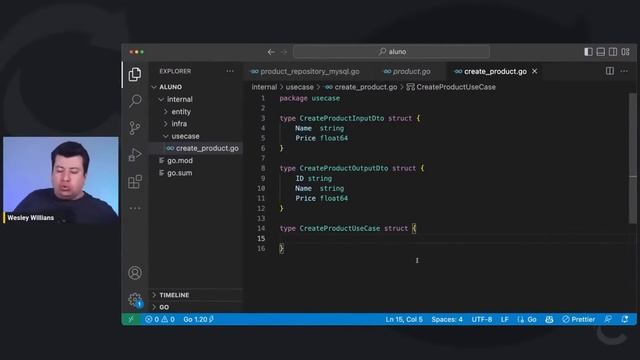The height and width of the screenshot is (360, 640).
Task: Click the CreateProductInputDto type name
Action: click(x=342, y=118)
